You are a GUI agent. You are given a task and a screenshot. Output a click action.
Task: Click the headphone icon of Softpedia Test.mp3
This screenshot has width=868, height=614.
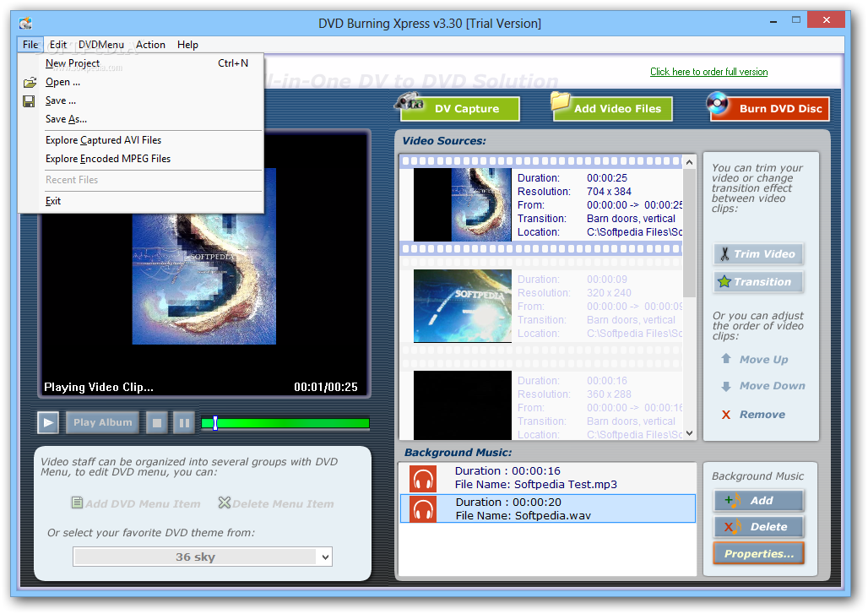coord(424,478)
